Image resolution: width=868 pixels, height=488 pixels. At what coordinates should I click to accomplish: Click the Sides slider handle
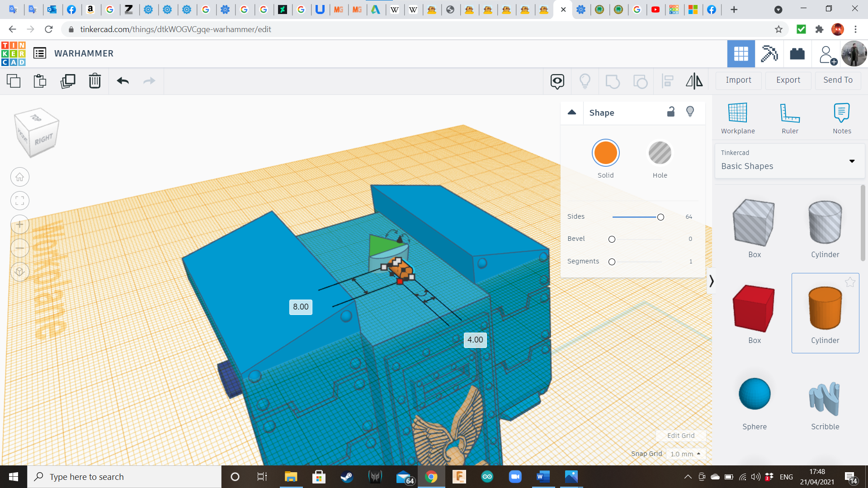(660, 217)
